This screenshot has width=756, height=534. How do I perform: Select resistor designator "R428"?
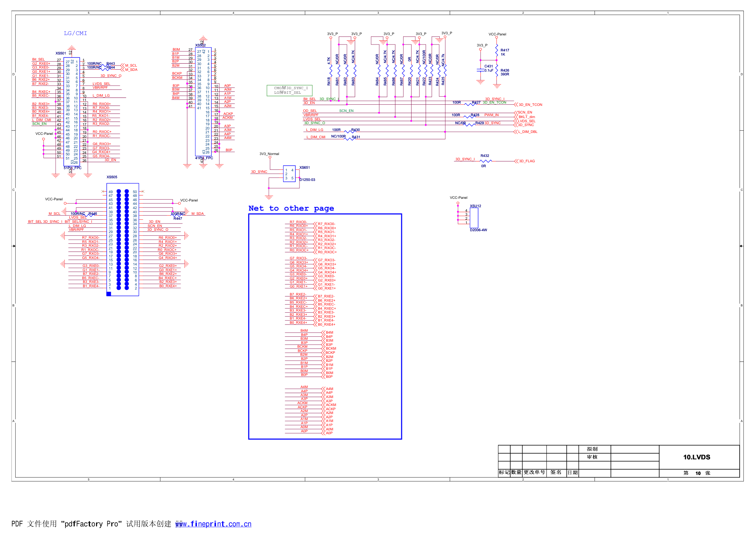coord(475,115)
